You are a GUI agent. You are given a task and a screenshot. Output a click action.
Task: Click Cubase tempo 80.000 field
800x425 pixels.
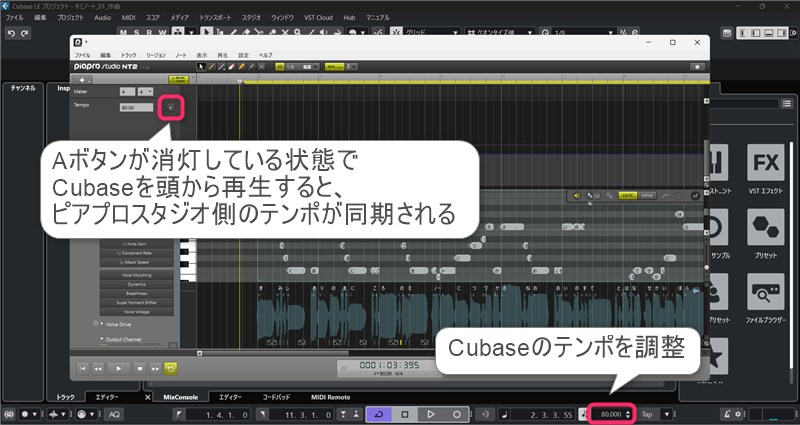(612, 414)
